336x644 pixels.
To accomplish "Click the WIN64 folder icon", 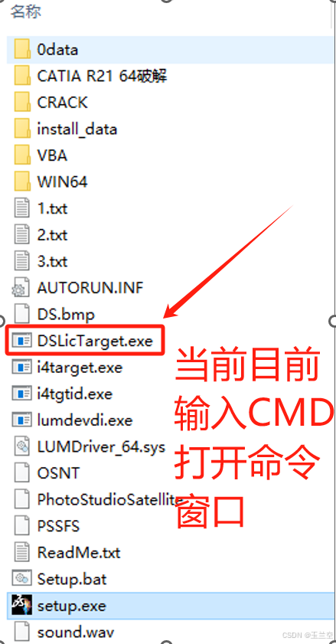I will [22, 181].
